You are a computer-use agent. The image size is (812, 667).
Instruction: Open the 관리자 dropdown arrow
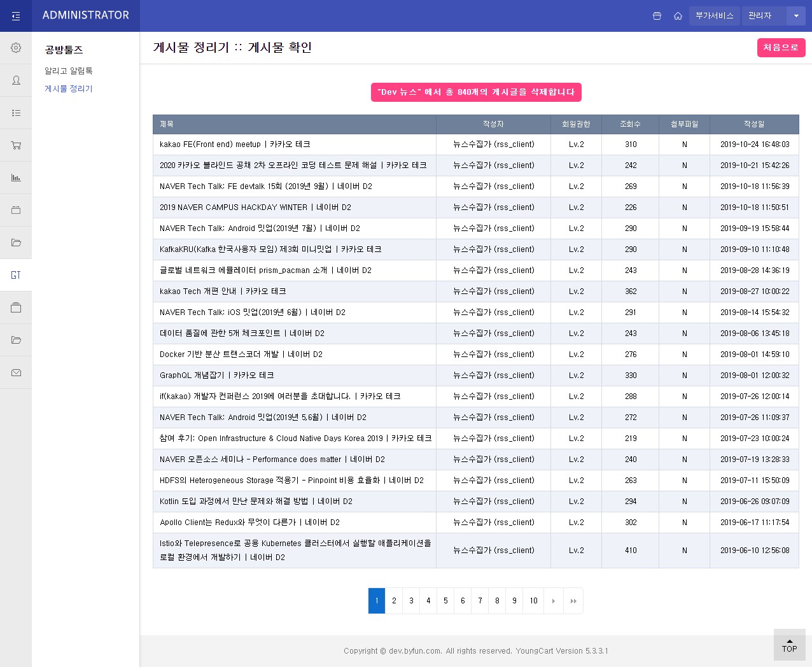click(x=795, y=16)
